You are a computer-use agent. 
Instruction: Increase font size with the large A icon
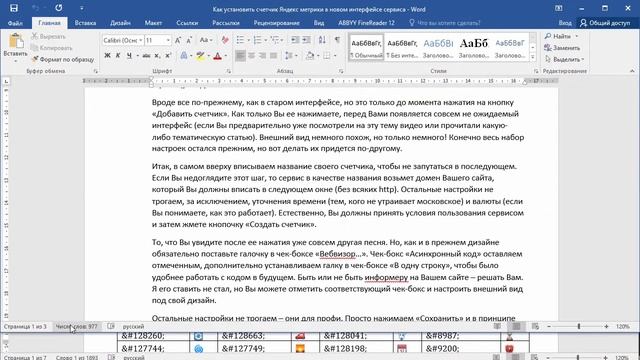(178, 40)
